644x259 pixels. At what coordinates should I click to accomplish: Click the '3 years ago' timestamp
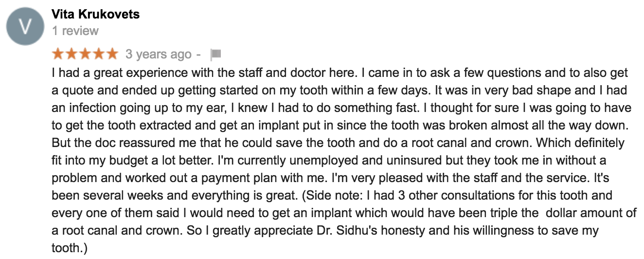159,54
